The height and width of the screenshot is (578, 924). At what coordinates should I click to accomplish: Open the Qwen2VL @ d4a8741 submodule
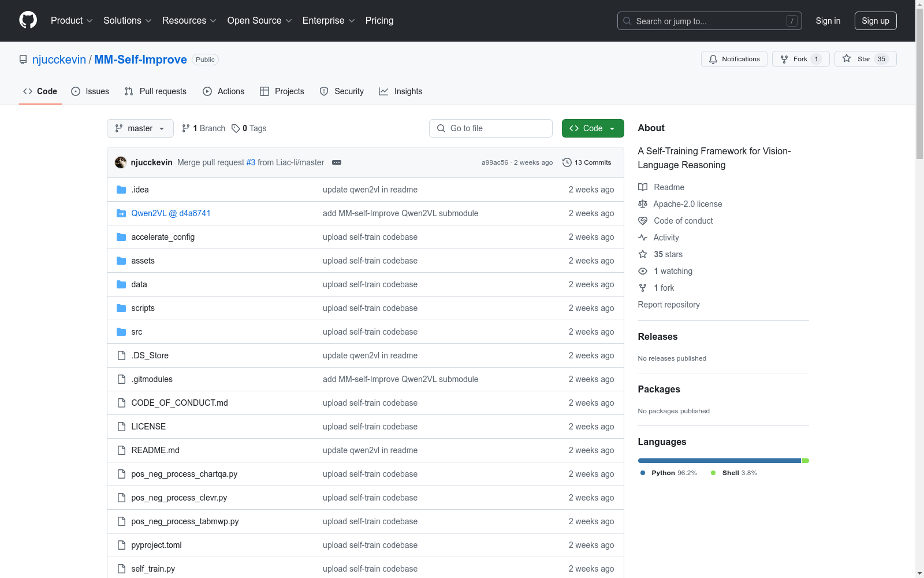click(x=171, y=213)
